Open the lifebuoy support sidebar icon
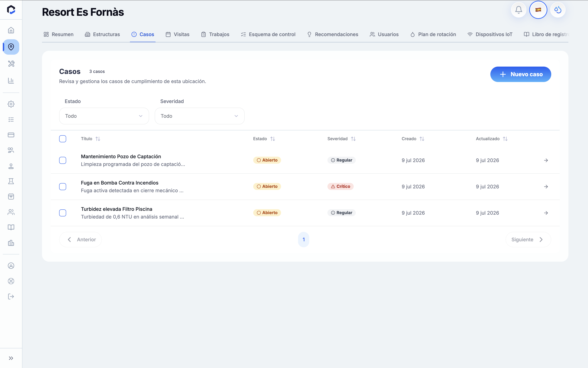The image size is (588, 368). 11,281
